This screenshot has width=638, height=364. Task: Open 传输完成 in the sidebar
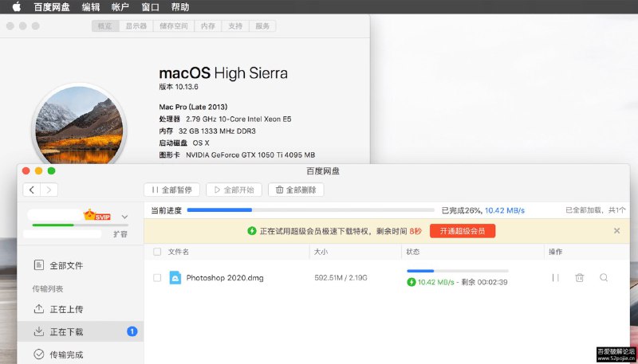(81, 354)
